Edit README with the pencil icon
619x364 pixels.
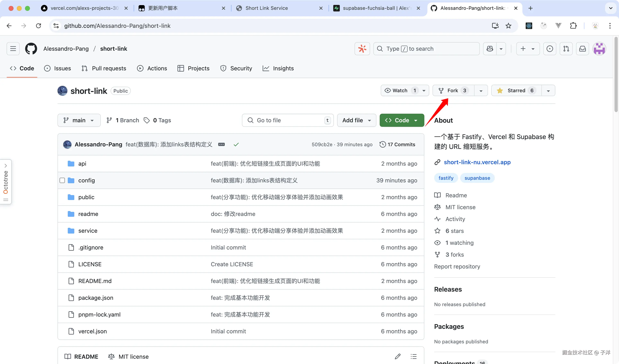398,356
